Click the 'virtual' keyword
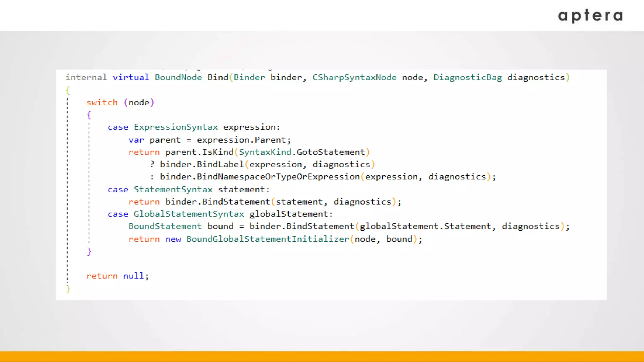644x362 pixels. (131, 77)
